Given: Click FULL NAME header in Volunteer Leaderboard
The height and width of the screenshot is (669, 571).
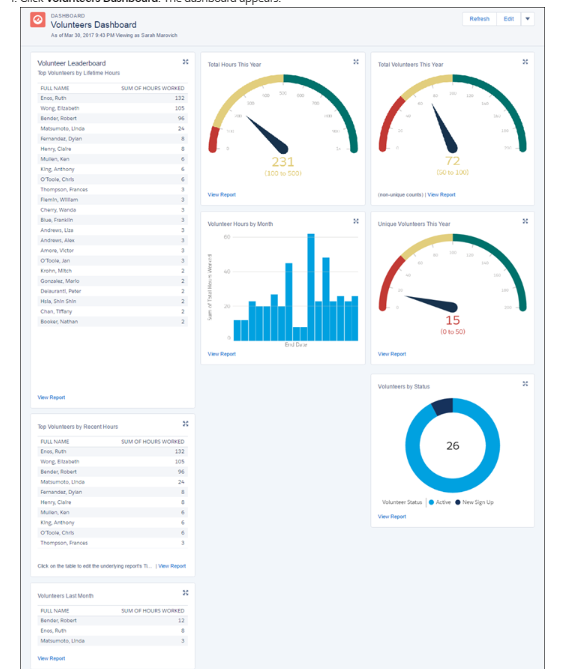Looking at the screenshot, I should tap(55, 88).
